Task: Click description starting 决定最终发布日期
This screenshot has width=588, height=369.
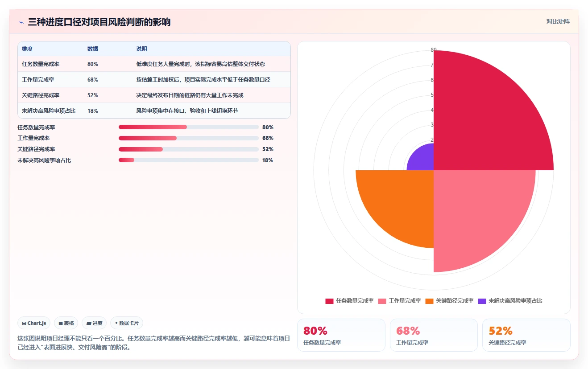Action: coord(190,95)
